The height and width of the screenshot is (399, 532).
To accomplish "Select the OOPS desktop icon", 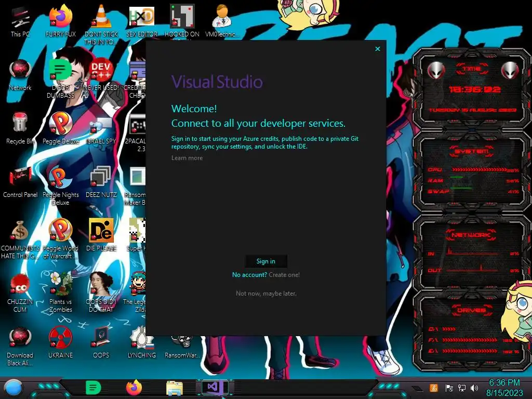I will pyautogui.click(x=101, y=343).
